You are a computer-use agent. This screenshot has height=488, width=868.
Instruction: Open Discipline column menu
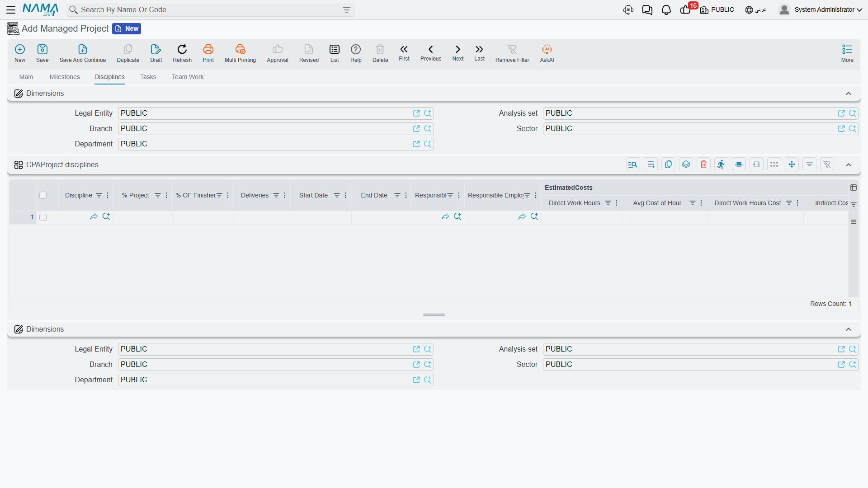point(108,195)
